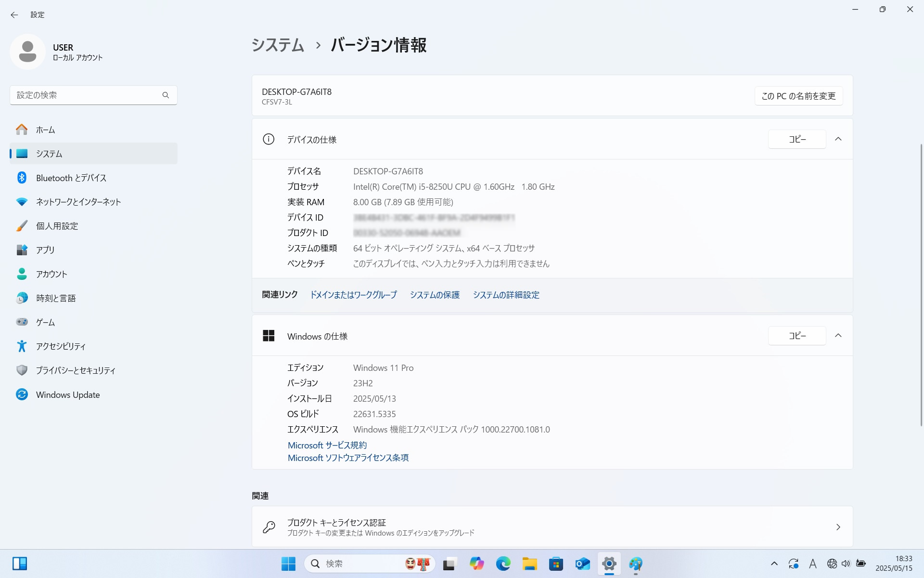Open システムの保護 link

click(x=435, y=295)
